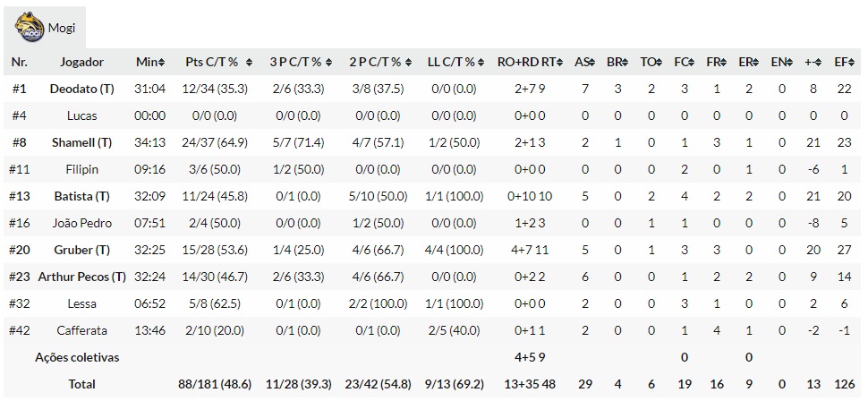Sort by +/- plus-minus column arrows
868x401 pixels.
pyautogui.click(x=817, y=63)
